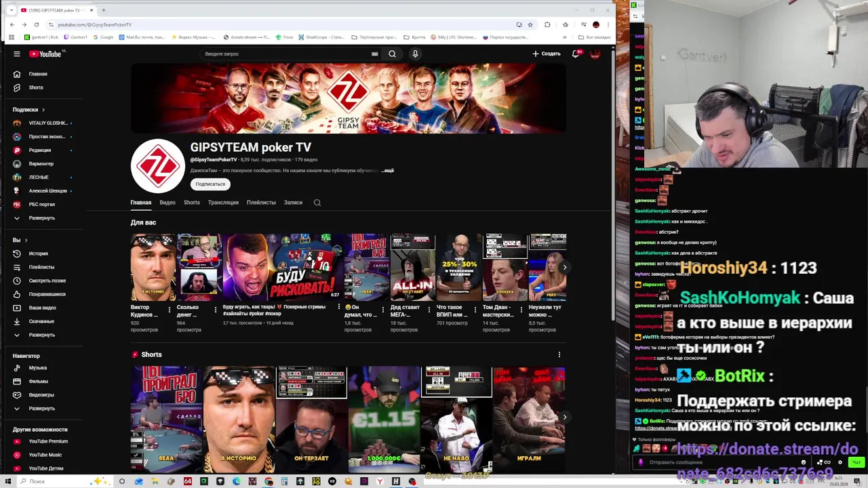The height and width of the screenshot is (488, 868).
Task: Click the GIPSYTEAM channel avatar
Action: tap(157, 165)
